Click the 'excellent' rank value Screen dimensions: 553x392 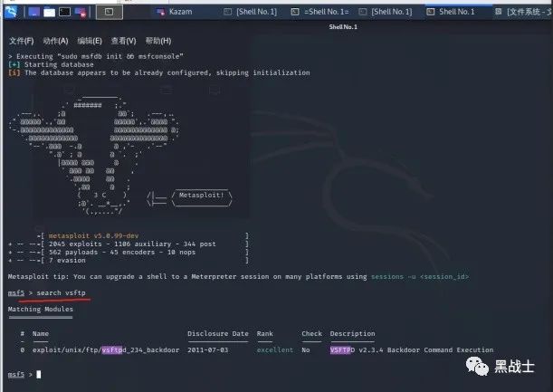coord(275,350)
